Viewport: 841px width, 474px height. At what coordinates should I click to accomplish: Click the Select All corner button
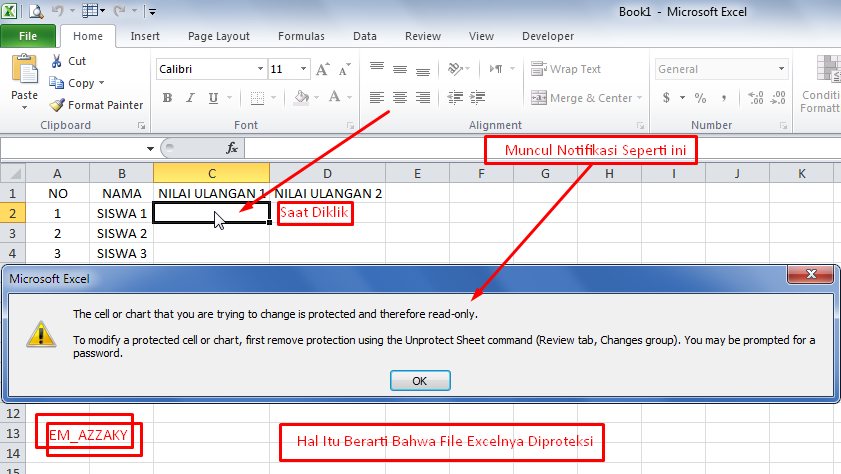12,173
